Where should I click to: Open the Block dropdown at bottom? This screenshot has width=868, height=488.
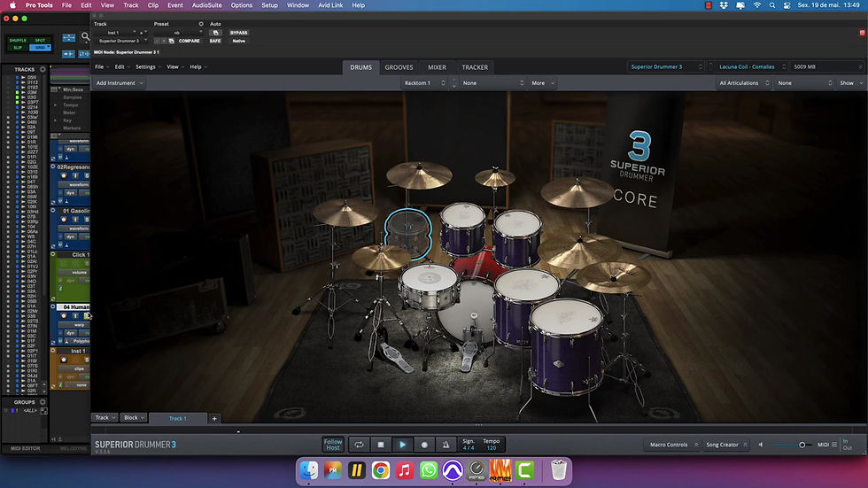pyautogui.click(x=134, y=418)
